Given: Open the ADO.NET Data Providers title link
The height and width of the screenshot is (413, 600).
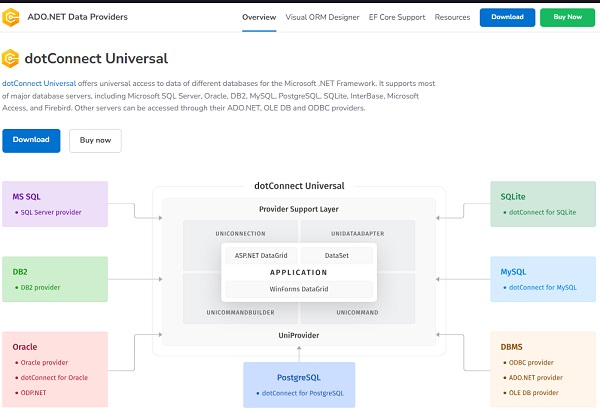Looking at the screenshot, I should point(77,17).
